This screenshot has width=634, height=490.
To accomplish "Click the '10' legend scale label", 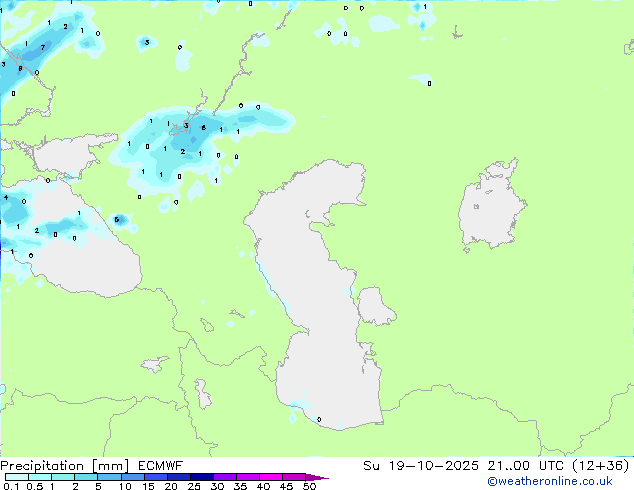I will point(125,486).
